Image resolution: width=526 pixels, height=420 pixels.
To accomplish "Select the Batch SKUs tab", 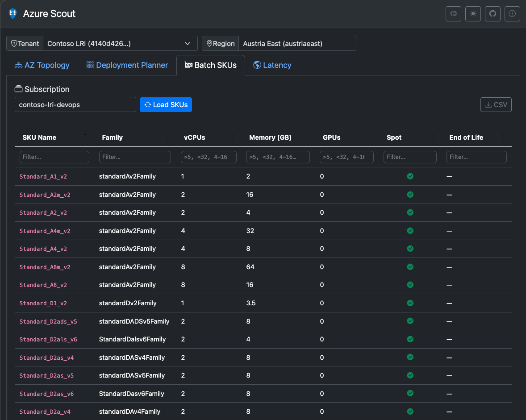I will click(x=211, y=65).
